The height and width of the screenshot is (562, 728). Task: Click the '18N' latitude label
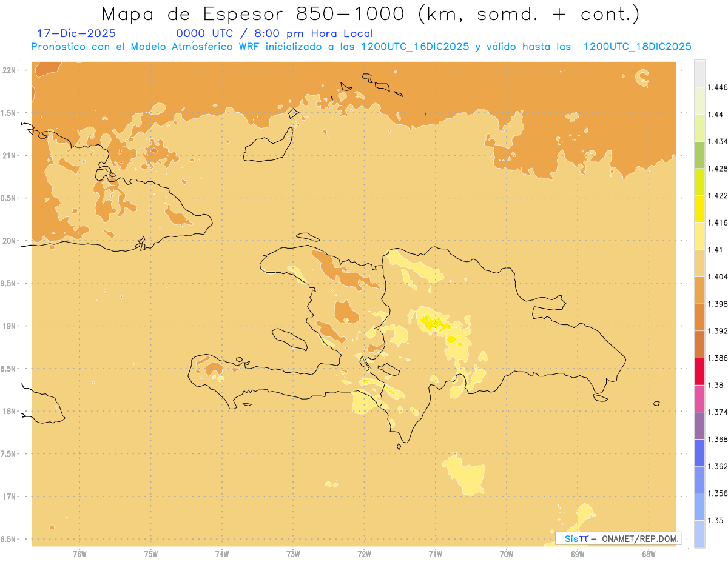9,412
